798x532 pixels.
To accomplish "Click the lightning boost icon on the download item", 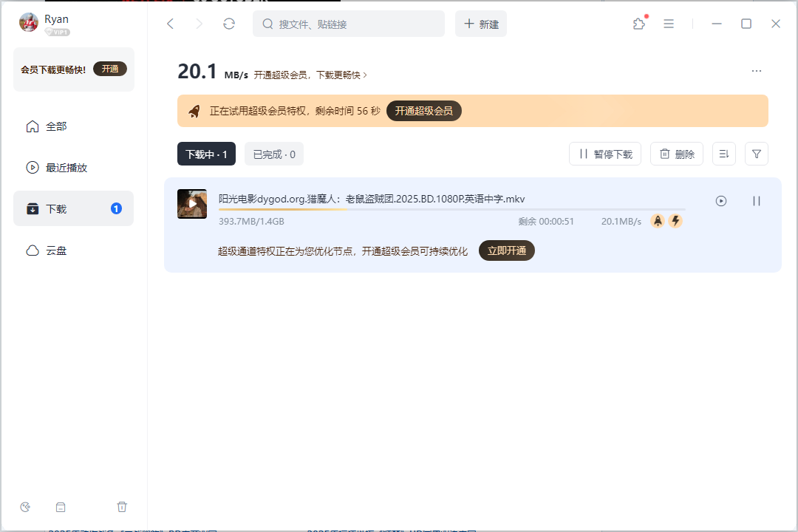I will (675, 220).
